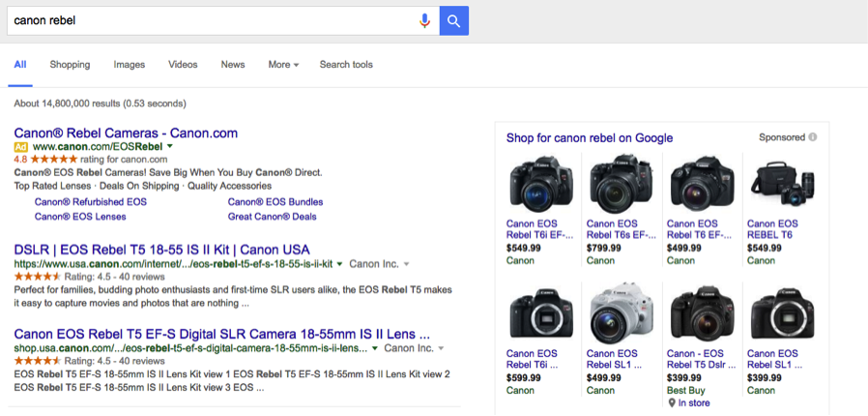Click the Sponsored label

click(x=782, y=137)
